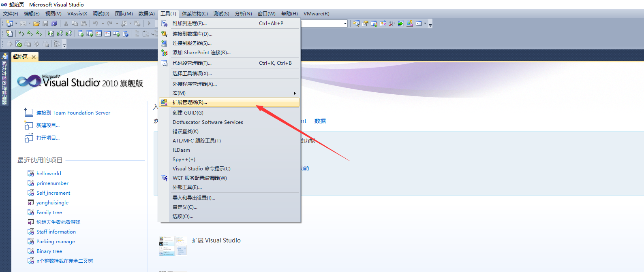Click the Undo arrow icon
Screen dimensions: 644x272
pyautogui.click(x=96, y=23)
